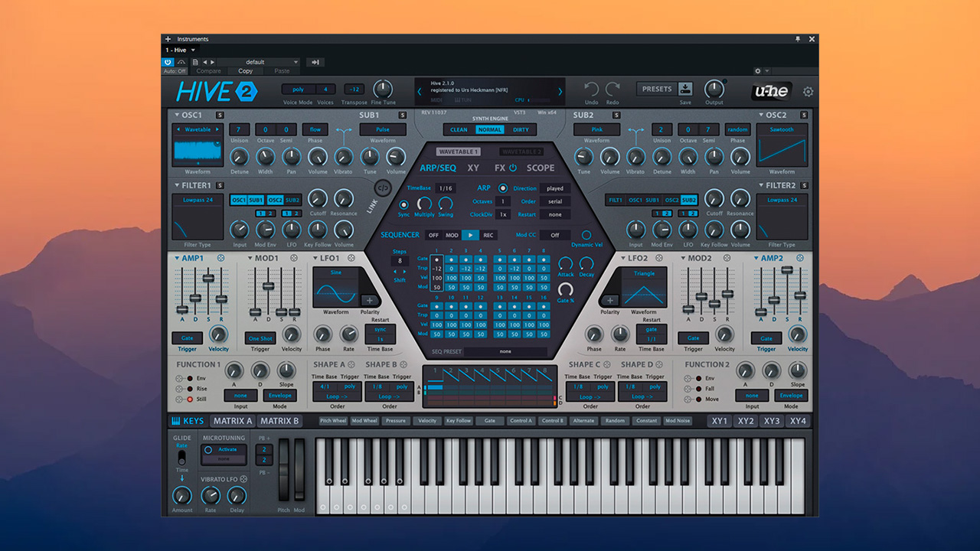Open Hive settings via the gear icon

click(x=808, y=91)
